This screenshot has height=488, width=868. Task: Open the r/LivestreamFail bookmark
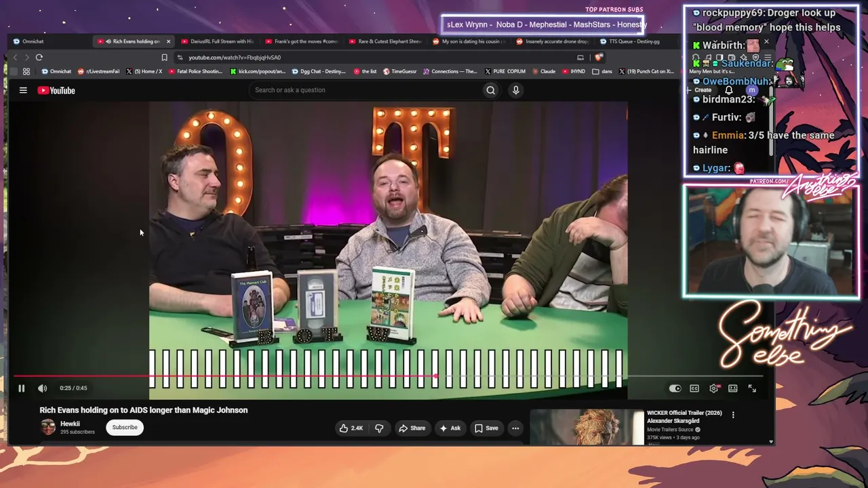point(98,71)
